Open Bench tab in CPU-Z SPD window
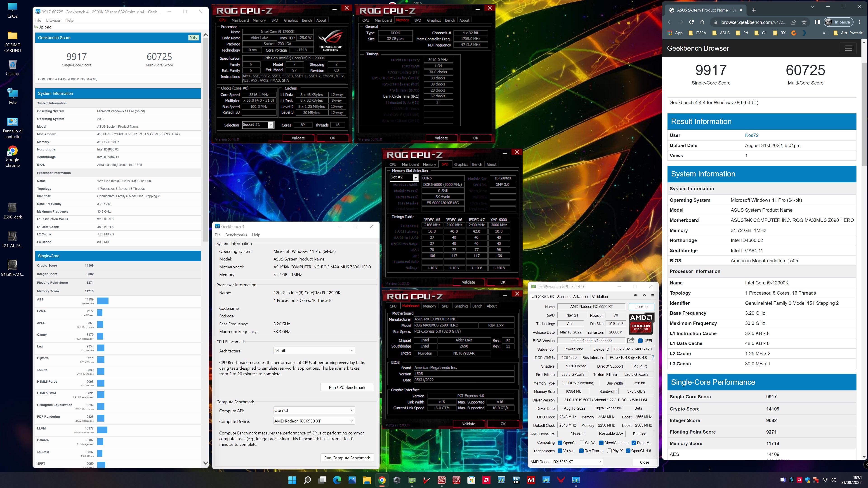This screenshot has height=488, width=868. pos(477,164)
